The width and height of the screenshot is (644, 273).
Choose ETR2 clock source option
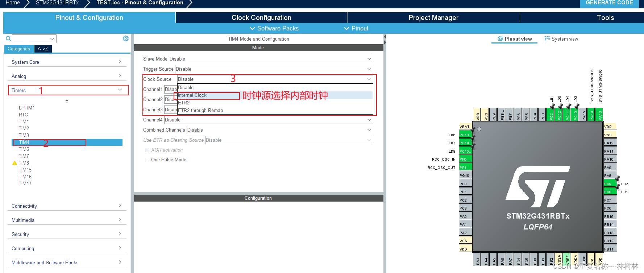click(x=275, y=103)
